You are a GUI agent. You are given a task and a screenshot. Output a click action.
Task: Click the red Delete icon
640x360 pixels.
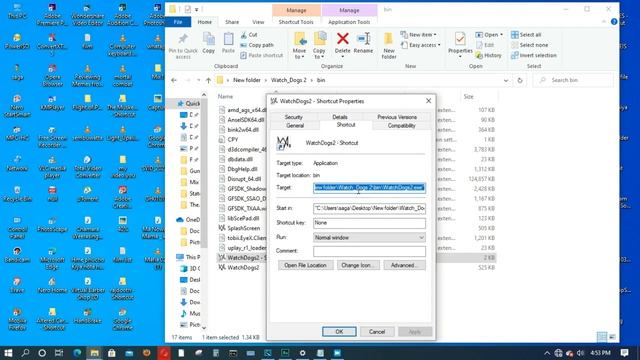coord(342,39)
